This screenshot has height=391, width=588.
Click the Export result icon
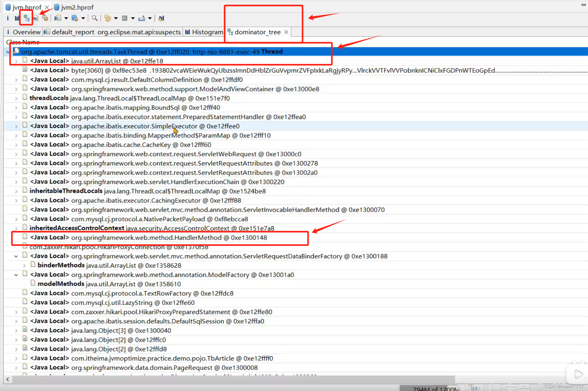point(141,18)
